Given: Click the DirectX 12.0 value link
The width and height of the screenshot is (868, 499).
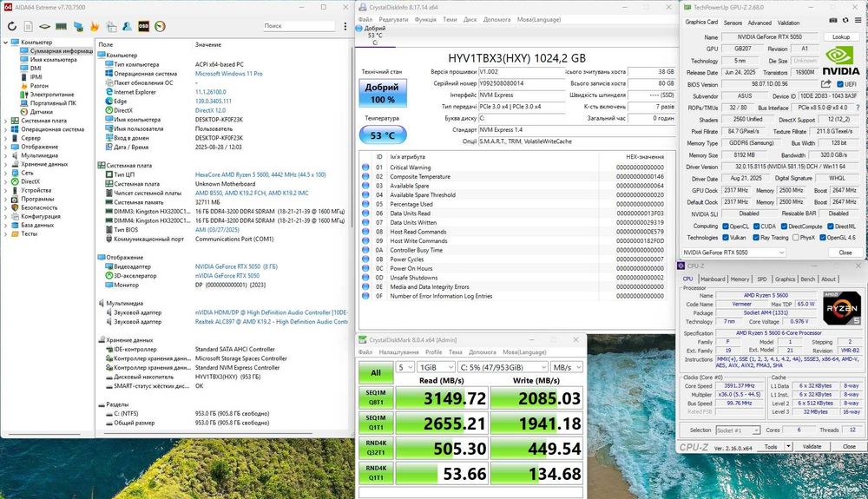Looking at the screenshot, I should pyautogui.click(x=210, y=110).
